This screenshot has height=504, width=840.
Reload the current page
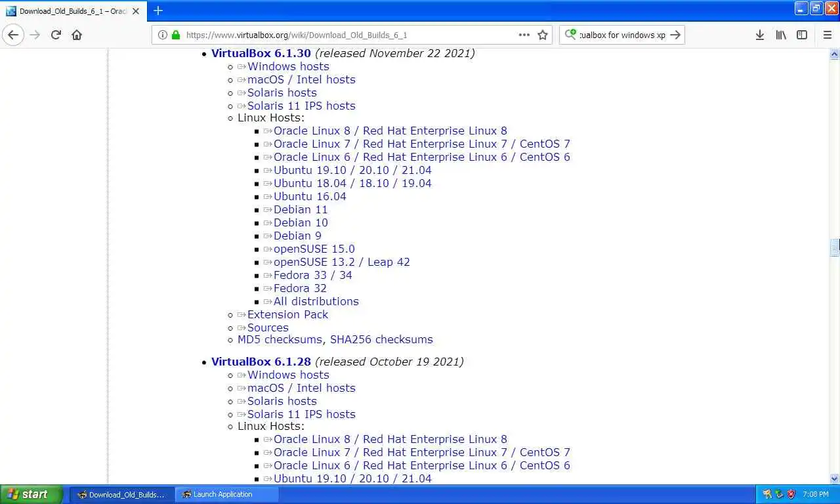56,35
